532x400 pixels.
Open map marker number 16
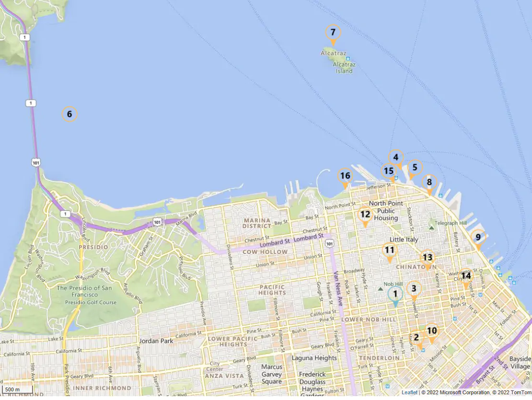point(345,176)
